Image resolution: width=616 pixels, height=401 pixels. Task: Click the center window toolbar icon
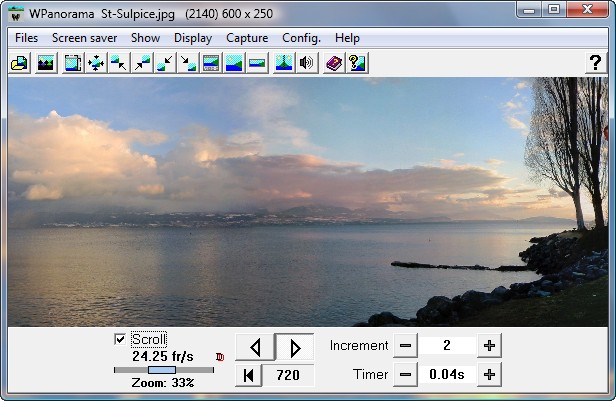tap(96, 63)
